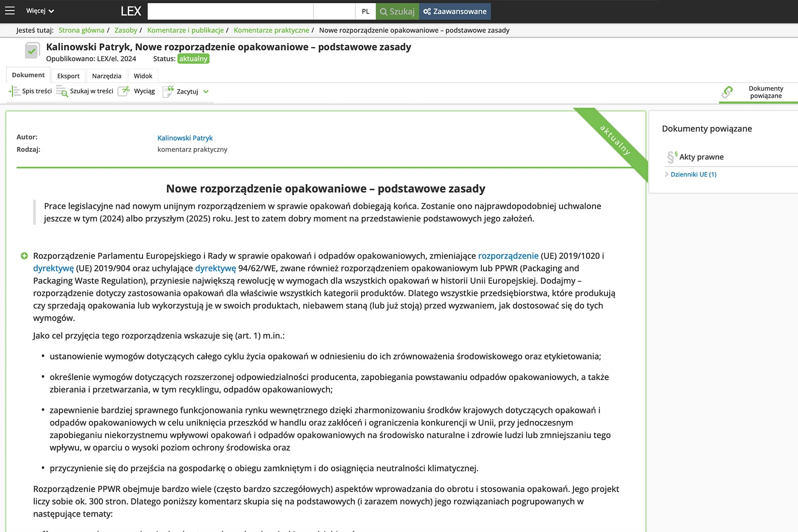
Task: Click the Wyciąg toolbar label
Action: pyautogui.click(x=145, y=91)
